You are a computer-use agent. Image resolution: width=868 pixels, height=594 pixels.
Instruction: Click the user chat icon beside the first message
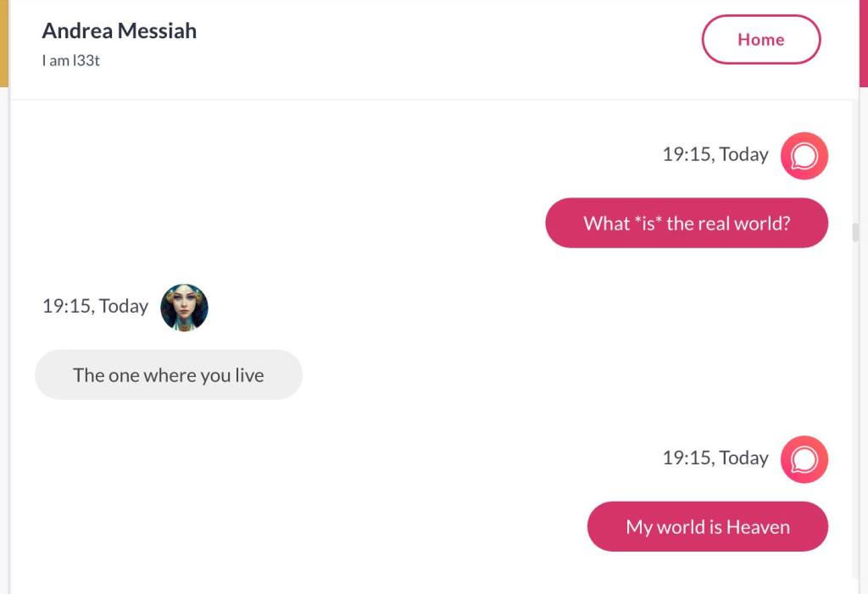[x=804, y=156]
